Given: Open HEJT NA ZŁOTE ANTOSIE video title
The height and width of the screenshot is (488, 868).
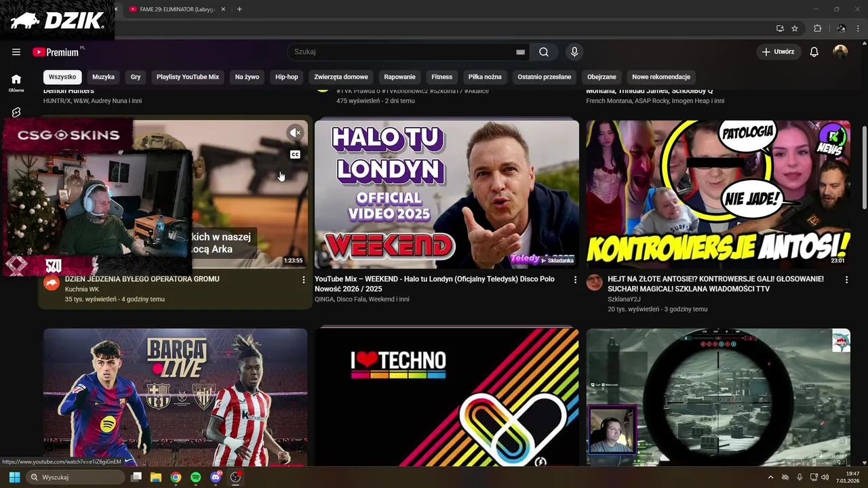Looking at the screenshot, I should pyautogui.click(x=716, y=284).
